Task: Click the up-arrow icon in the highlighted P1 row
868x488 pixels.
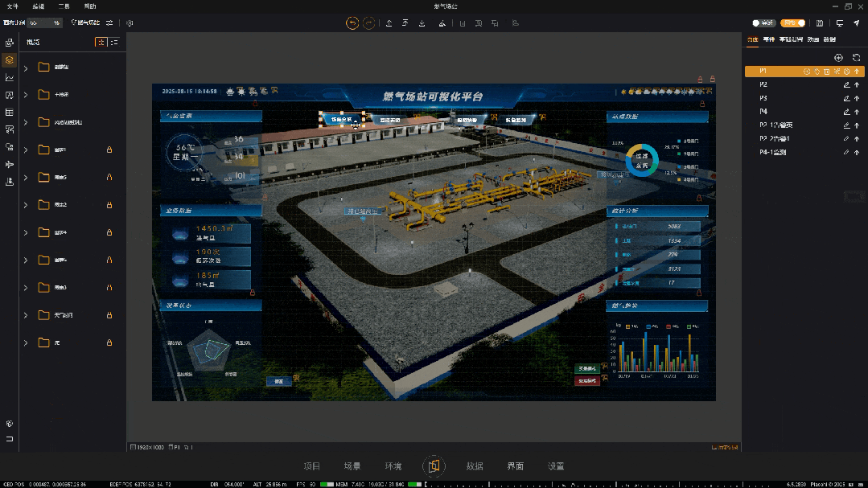Action: 857,72
